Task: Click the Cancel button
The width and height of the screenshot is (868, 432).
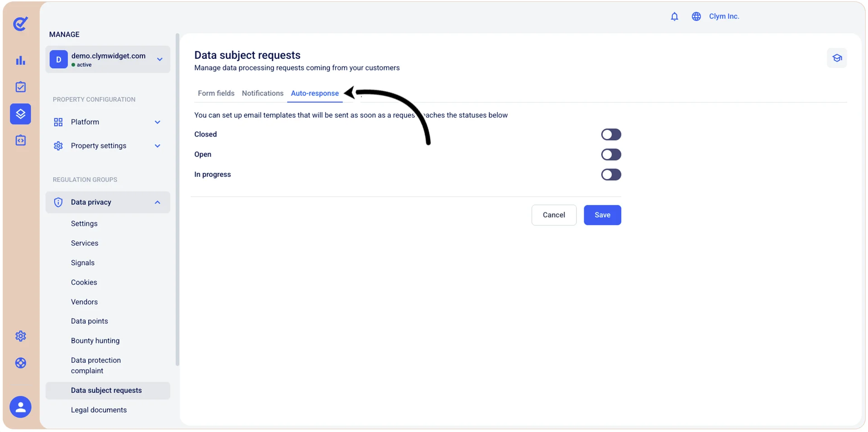Action: (554, 215)
